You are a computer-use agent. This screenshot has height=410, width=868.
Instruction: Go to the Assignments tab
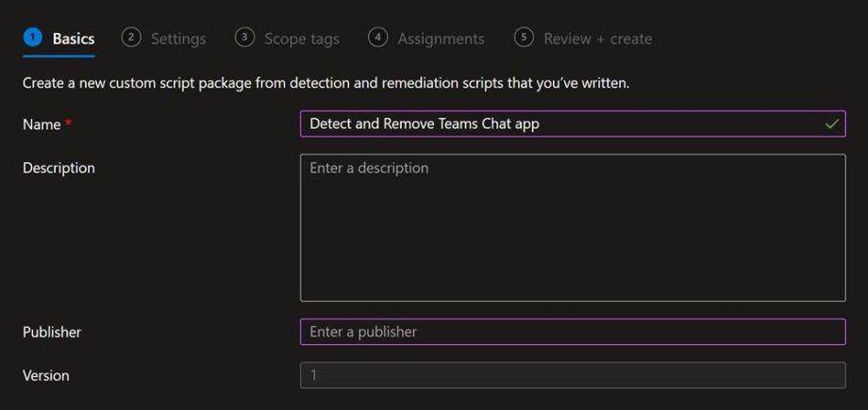click(441, 39)
